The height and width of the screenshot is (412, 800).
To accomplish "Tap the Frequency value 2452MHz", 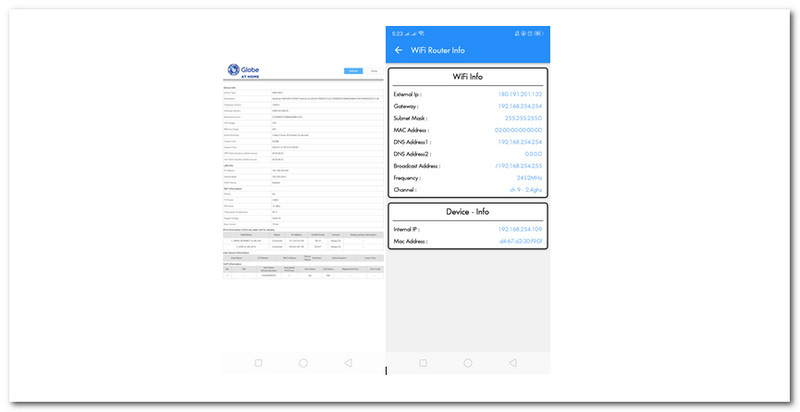I will (x=529, y=178).
